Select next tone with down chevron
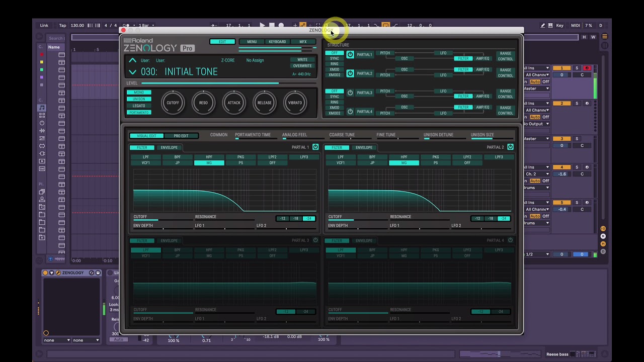This screenshot has height=362, width=644. tap(132, 72)
